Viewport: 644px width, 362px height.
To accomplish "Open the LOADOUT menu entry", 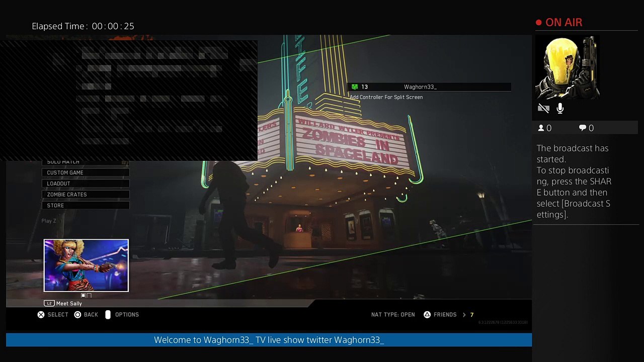I will point(86,184).
